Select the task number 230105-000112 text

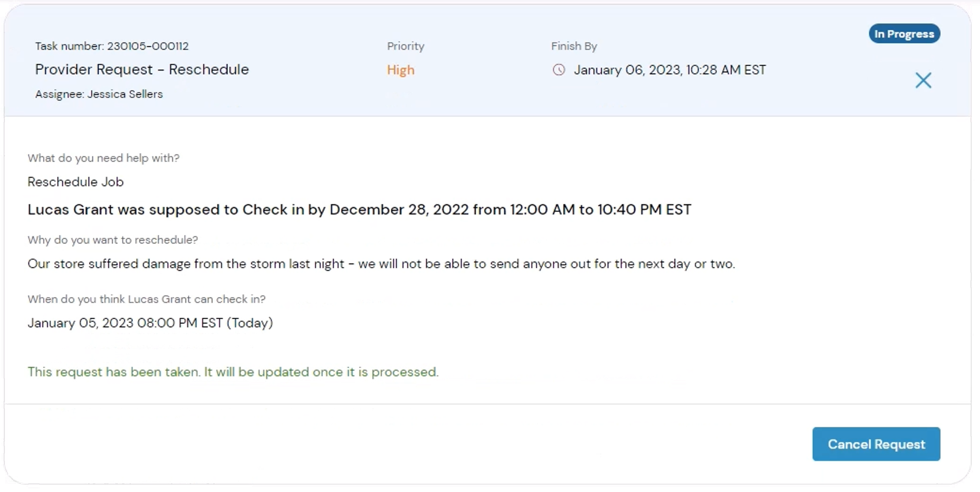tap(148, 46)
